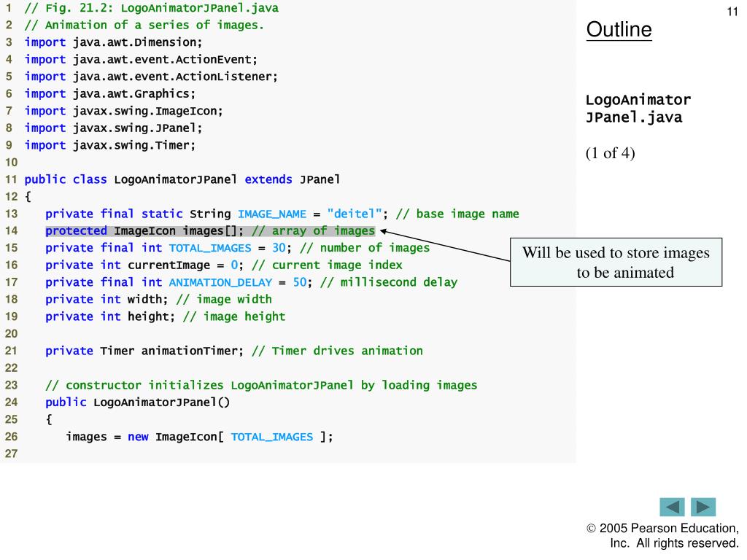Click the import javax.swing.ImageIcon line
Image resolution: width=747 pixels, height=560 pixels.
[x=124, y=111]
